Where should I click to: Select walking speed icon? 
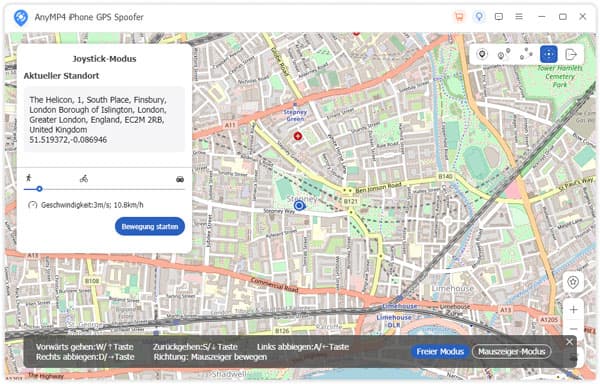pos(29,178)
